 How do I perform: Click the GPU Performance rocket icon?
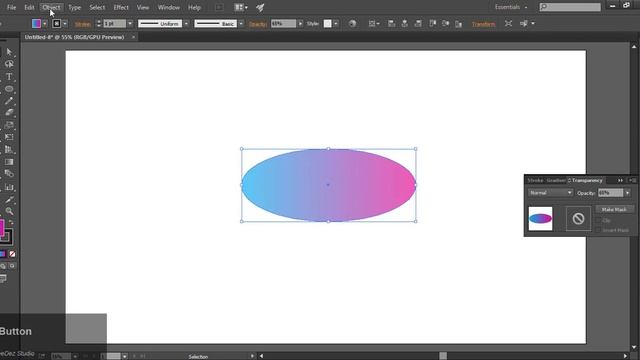click(260, 7)
